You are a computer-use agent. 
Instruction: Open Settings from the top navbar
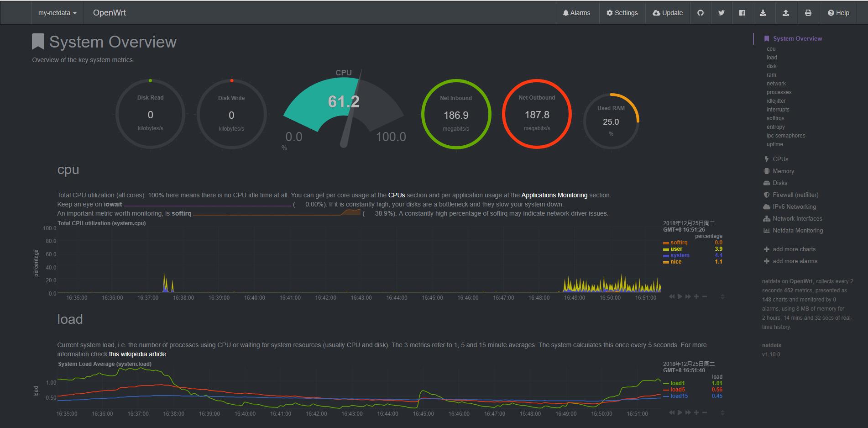click(x=622, y=13)
